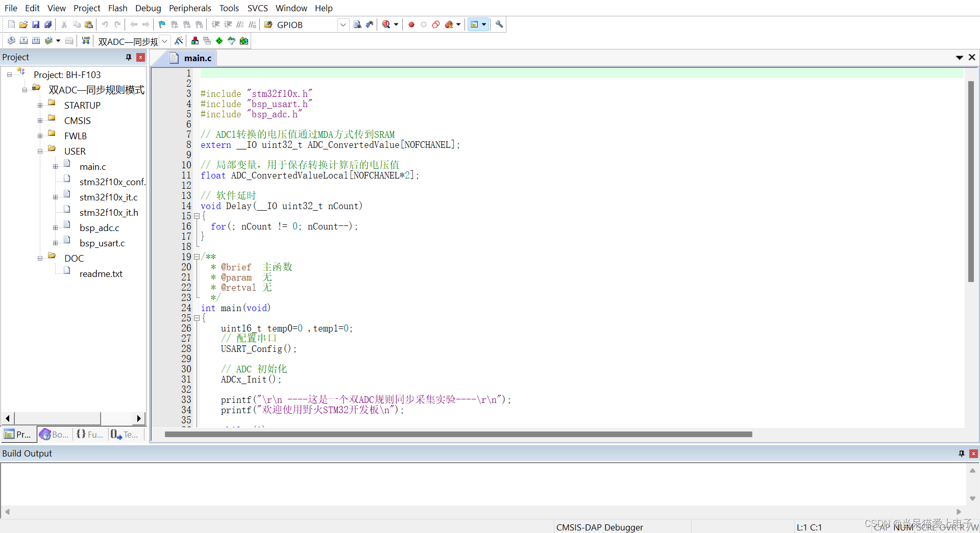Open the window layout dropdown arrow

[x=484, y=24]
